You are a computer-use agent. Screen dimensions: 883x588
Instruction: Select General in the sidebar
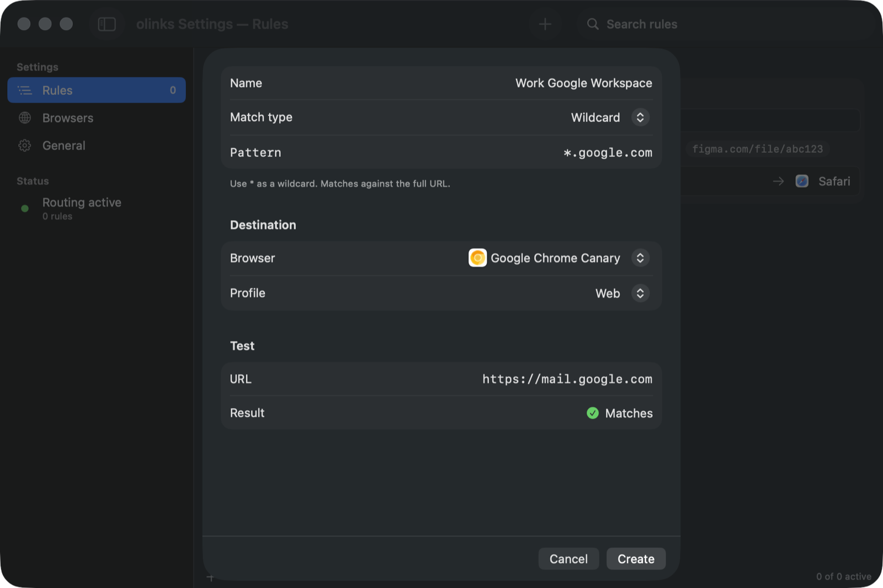[x=97, y=146]
